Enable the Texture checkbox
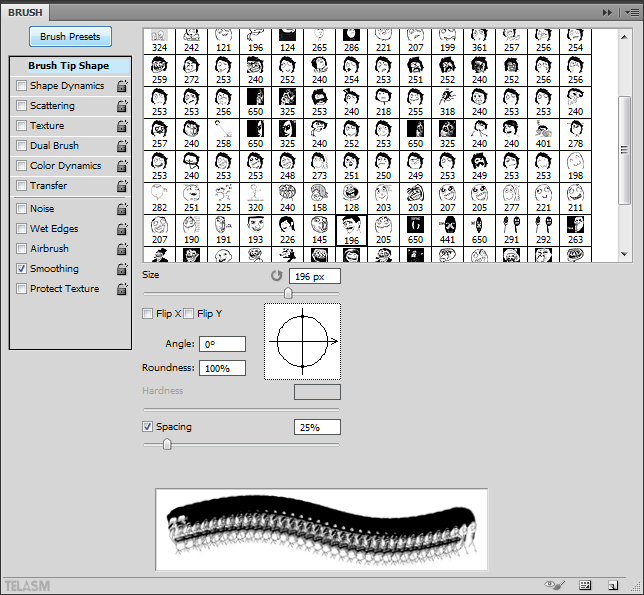Viewport: 644px width, 595px height. [21, 125]
